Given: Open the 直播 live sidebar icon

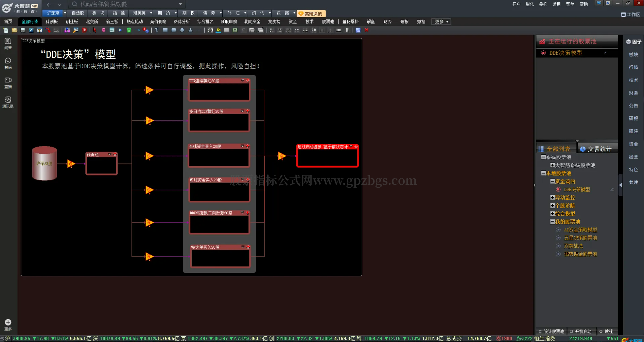Looking at the screenshot, I should pyautogui.click(x=8, y=83).
